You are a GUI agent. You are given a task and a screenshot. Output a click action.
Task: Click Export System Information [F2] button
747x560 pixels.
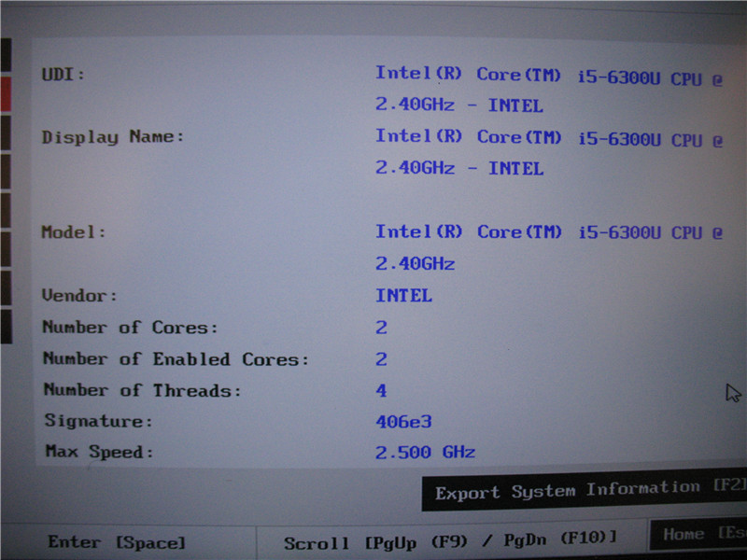585,491
